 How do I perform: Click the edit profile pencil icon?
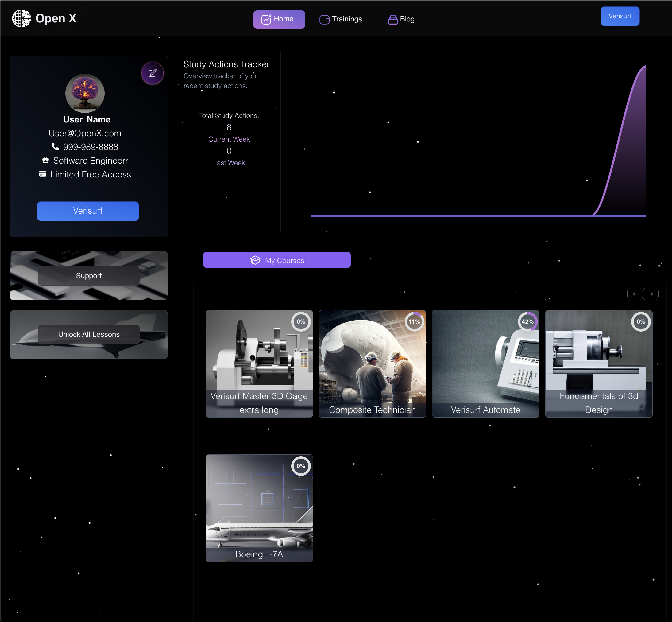click(153, 73)
